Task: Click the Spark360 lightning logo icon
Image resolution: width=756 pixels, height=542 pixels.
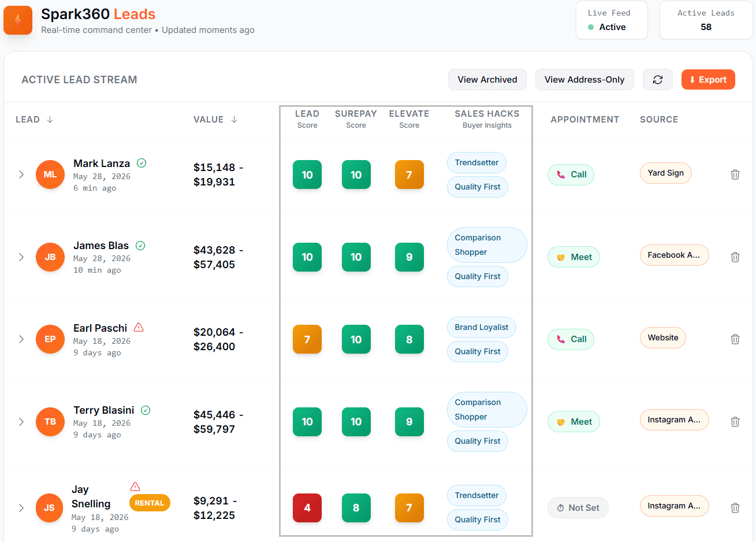Action: pos(18,20)
